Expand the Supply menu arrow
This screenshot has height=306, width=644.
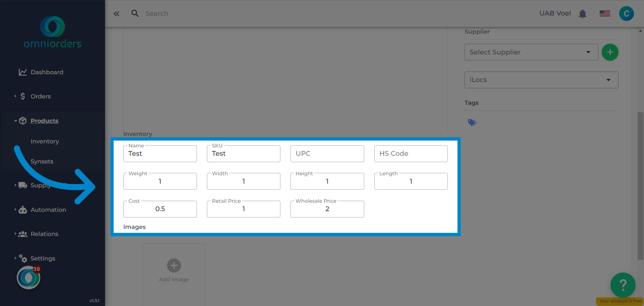[x=15, y=185]
